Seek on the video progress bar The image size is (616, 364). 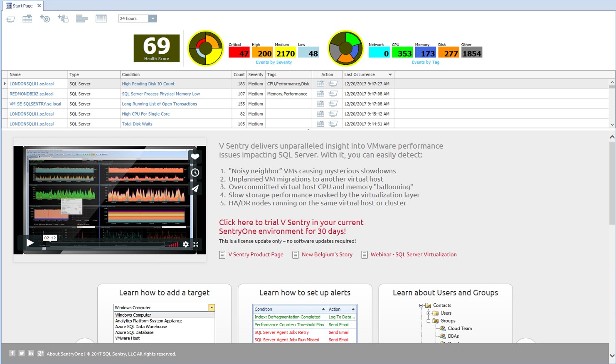(107, 244)
